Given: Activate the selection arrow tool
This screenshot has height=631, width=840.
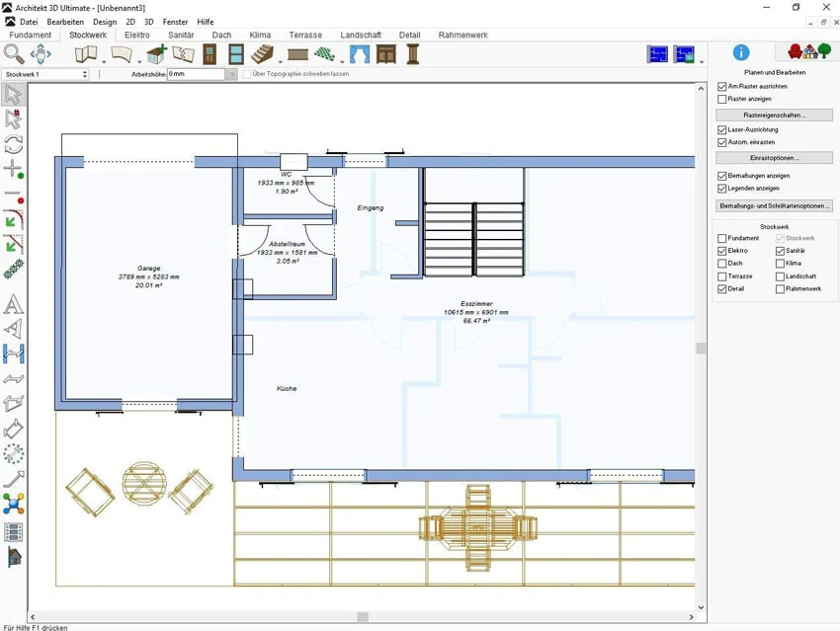Looking at the screenshot, I should (14, 95).
